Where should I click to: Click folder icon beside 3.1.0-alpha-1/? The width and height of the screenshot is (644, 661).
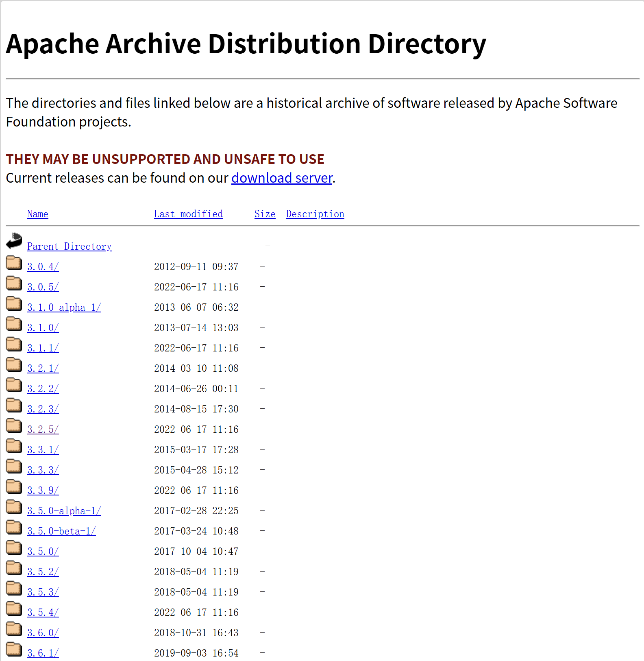(14, 303)
